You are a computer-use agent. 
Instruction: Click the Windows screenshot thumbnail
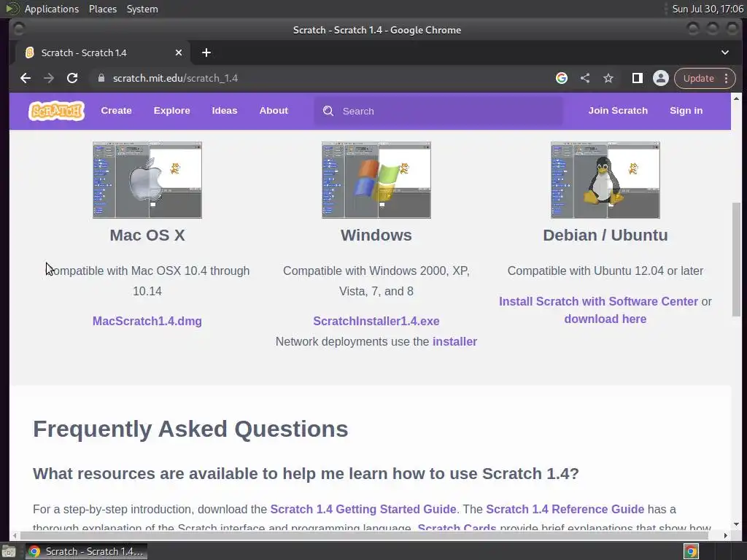(376, 180)
